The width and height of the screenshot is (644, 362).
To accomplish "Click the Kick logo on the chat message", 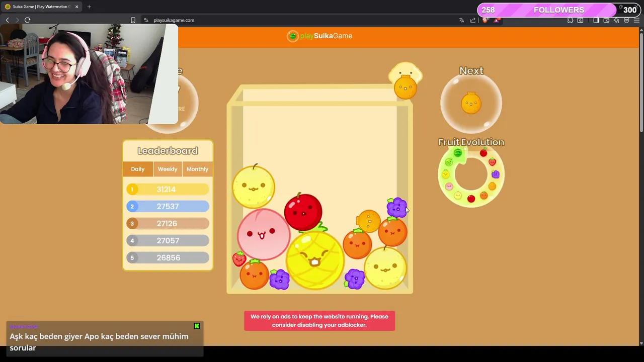I will click(x=197, y=326).
